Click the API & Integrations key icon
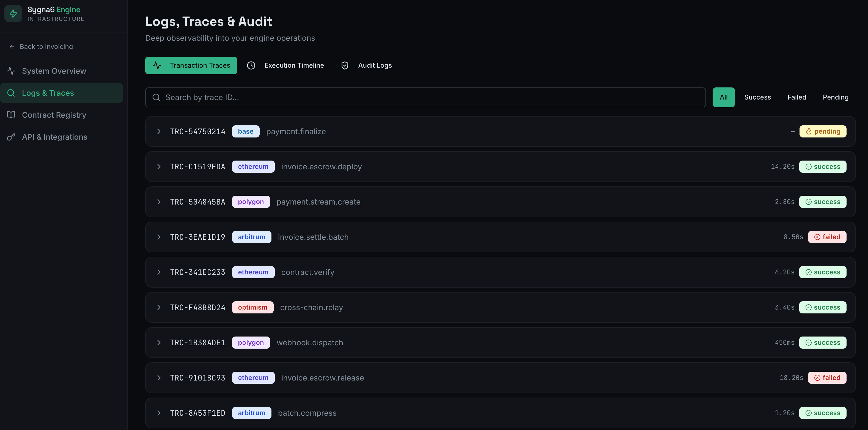 click(x=11, y=137)
